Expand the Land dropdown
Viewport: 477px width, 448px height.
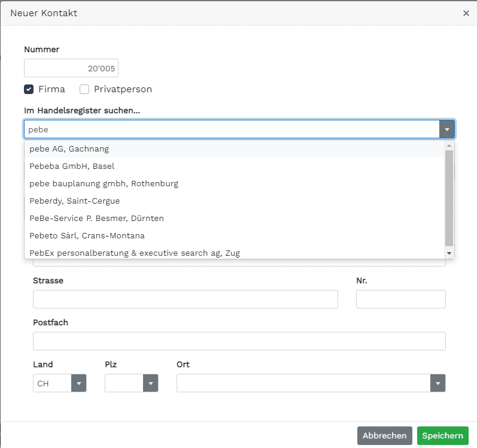click(x=79, y=383)
